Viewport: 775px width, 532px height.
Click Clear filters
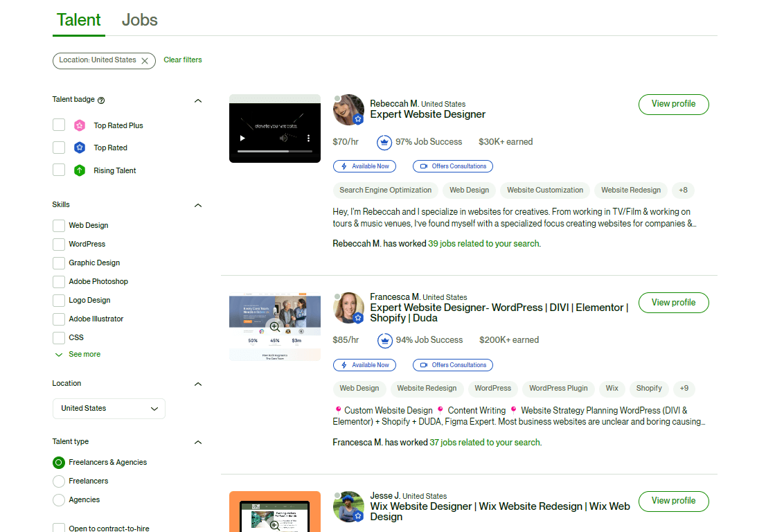182,60
